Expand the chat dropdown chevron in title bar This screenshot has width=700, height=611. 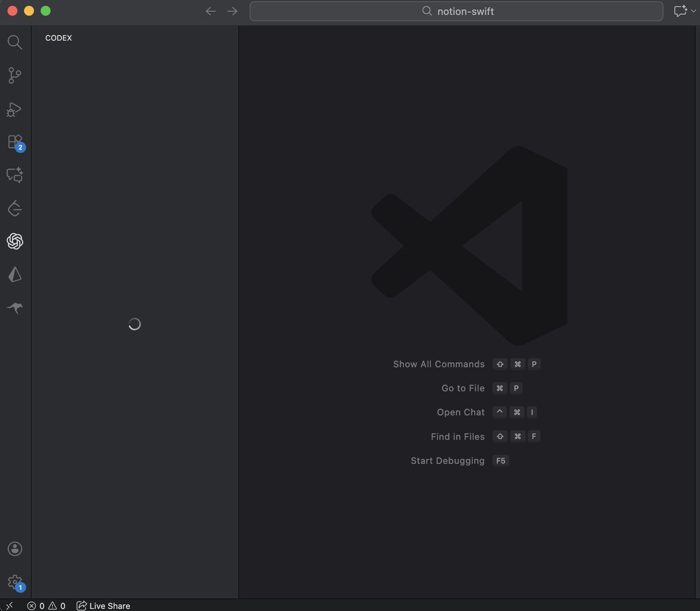pyautogui.click(x=693, y=11)
